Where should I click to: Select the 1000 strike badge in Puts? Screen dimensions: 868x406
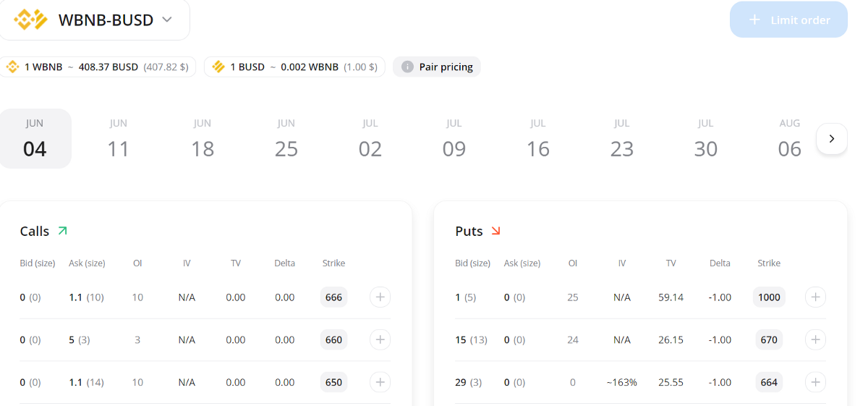click(769, 297)
